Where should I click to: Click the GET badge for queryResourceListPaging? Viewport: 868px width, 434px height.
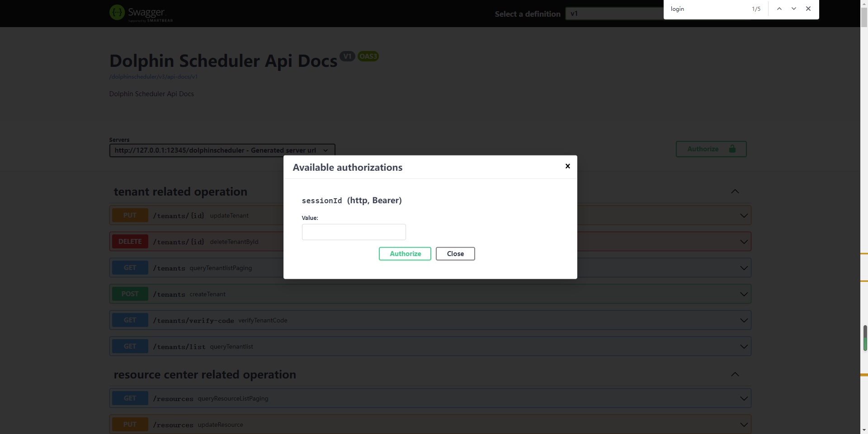pyautogui.click(x=130, y=398)
